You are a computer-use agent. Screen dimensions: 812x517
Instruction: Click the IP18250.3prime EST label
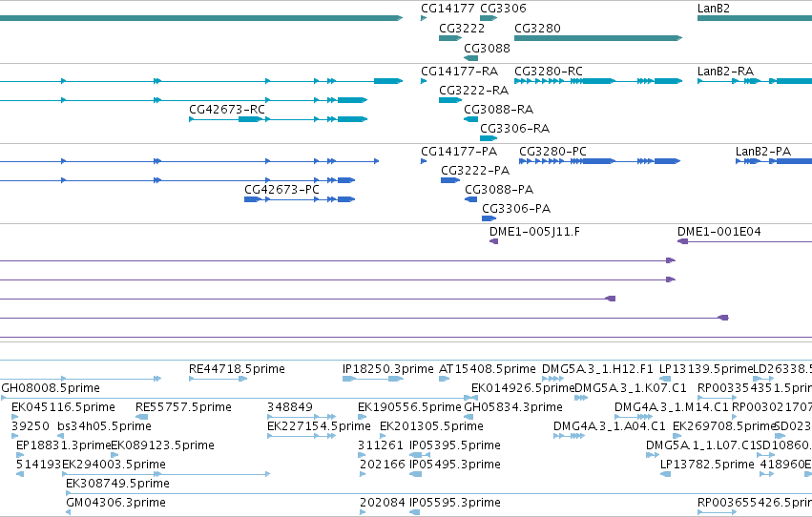point(388,369)
